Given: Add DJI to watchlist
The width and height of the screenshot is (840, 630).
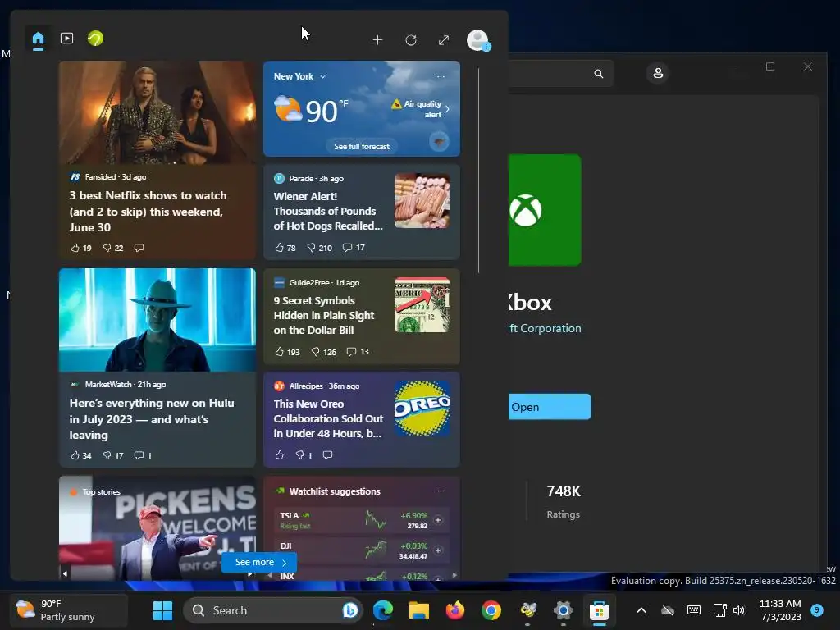Looking at the screenshot, I should pos(438,550).
